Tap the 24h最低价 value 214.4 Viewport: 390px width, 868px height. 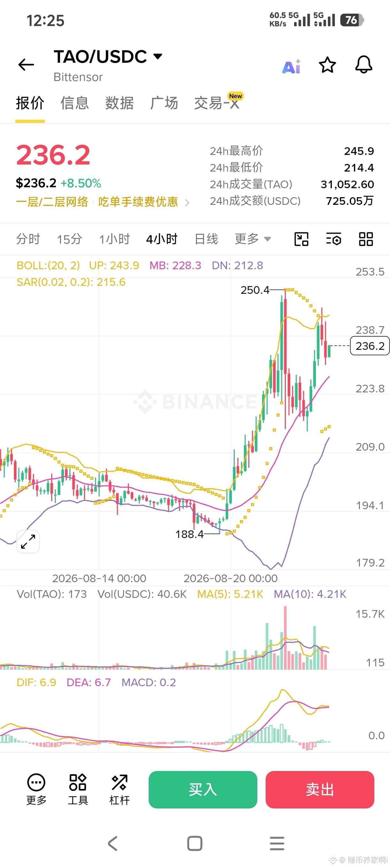(x=359, y=167)
